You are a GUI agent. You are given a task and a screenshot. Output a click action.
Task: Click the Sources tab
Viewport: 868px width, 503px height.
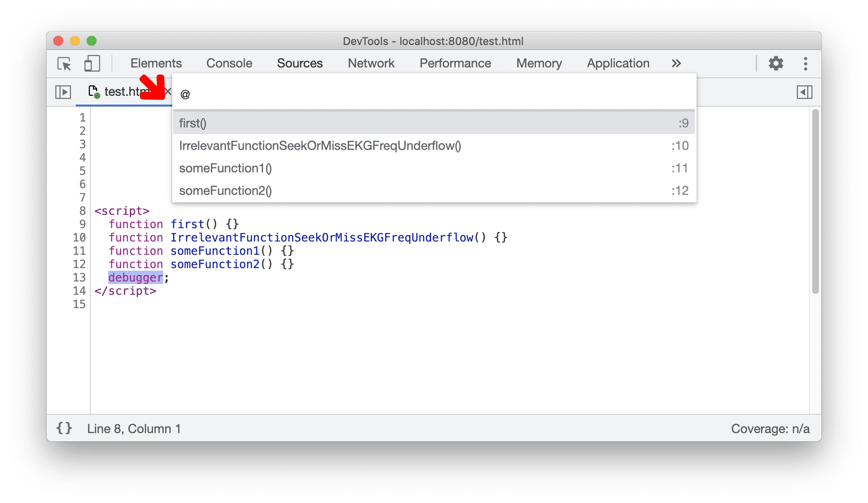299,63
